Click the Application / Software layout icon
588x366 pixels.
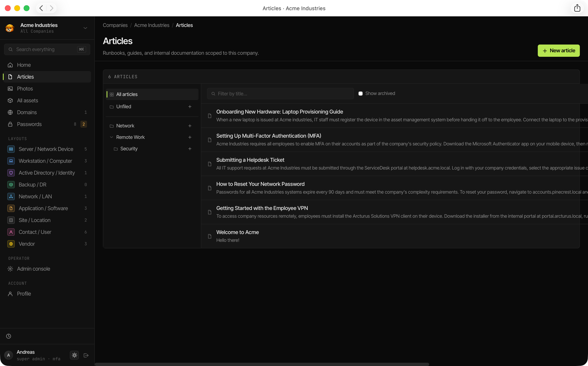click(x=11, y=208)
